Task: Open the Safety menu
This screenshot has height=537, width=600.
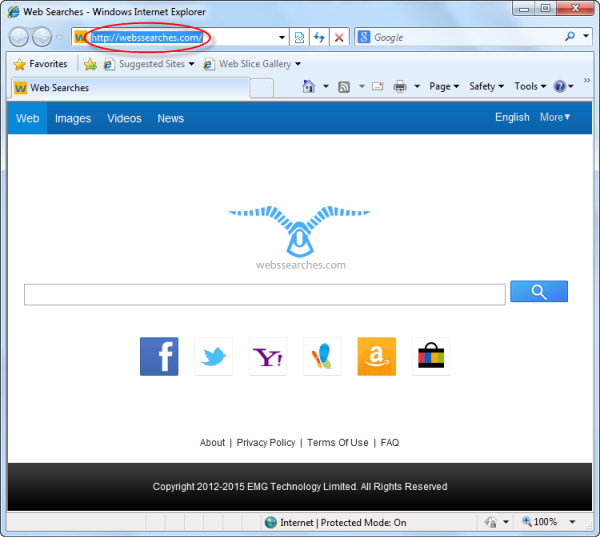Action: 486,87
